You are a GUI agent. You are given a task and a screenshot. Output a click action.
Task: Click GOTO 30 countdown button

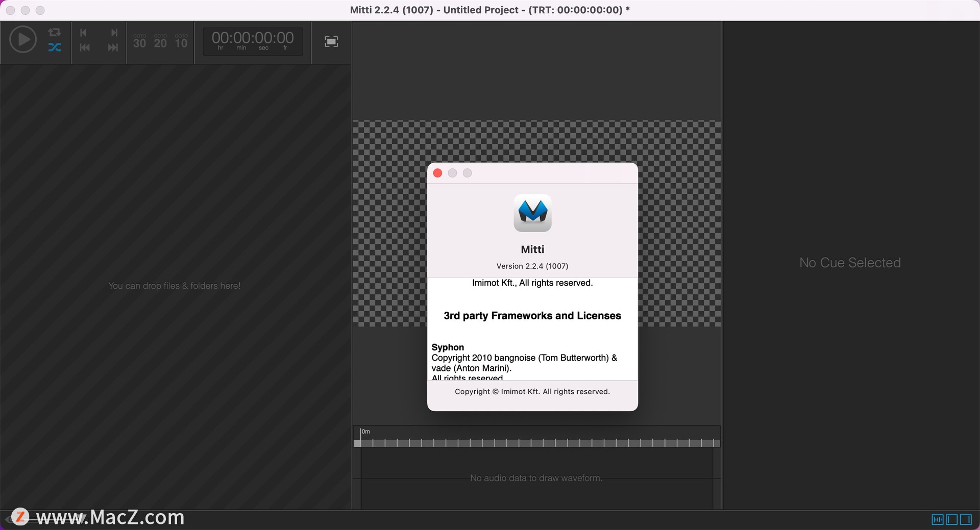[x=139, y=41]
